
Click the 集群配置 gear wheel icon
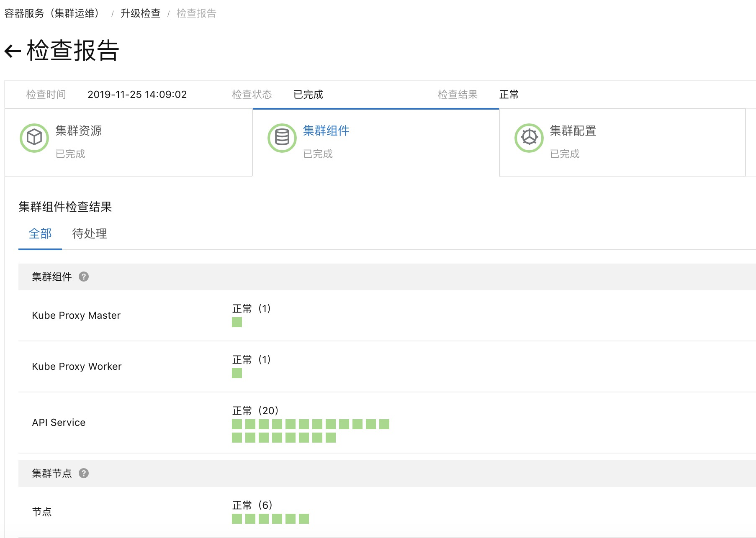pyautogui.click(x=529, y=138)
